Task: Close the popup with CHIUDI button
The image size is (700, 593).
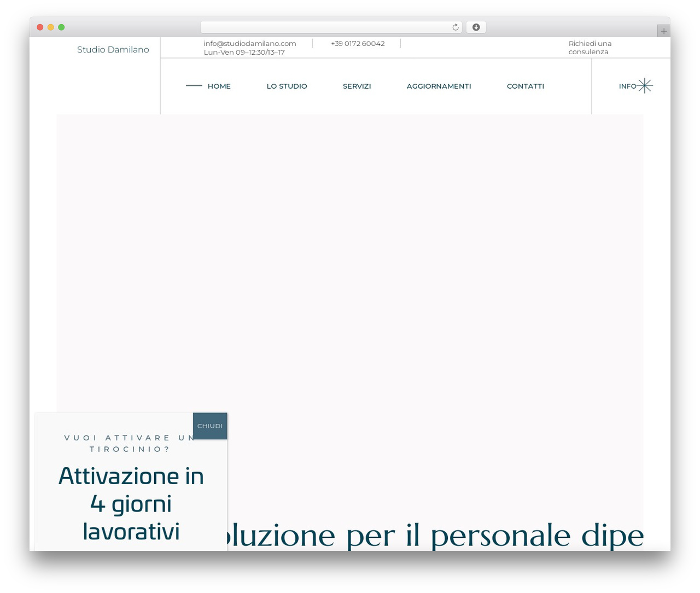Action: [210, 426]
